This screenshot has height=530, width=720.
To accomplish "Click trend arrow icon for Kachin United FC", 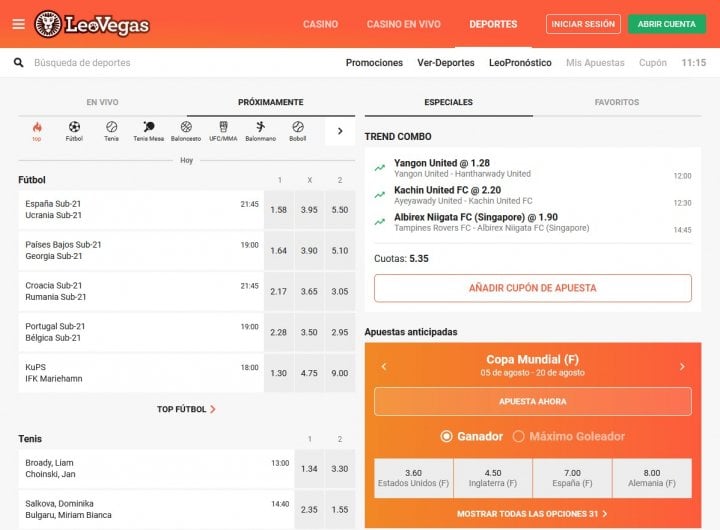I will (x=380, y=195).
